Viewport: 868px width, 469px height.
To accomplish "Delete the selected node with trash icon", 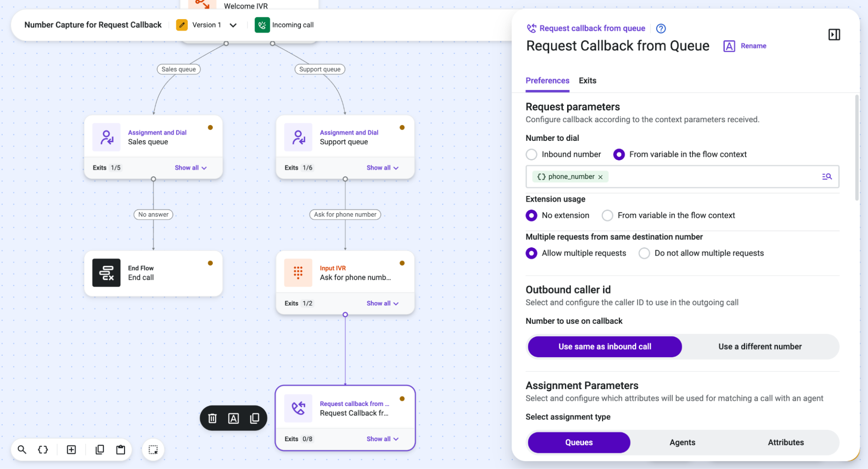I will 212,418.
